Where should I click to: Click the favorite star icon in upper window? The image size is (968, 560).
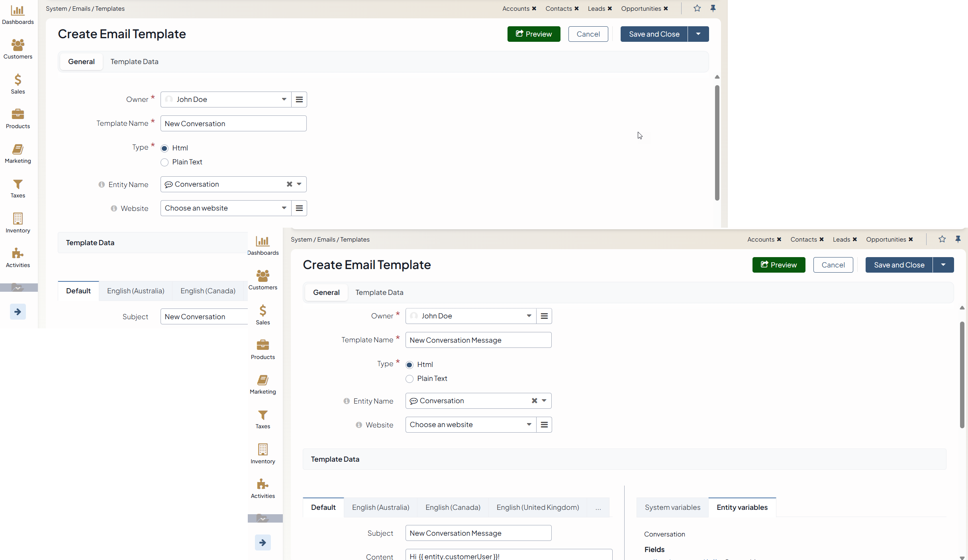click(x=697, y=8)
